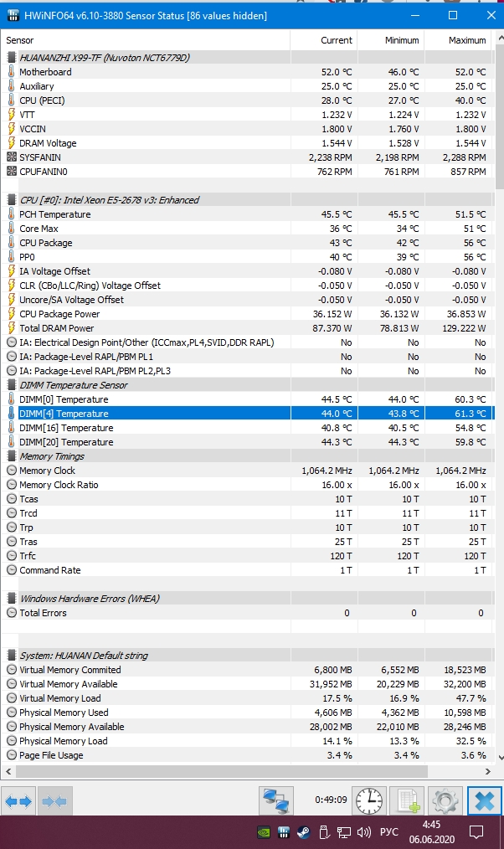Select the DIMM[4] Temperature row
504x849 pixels.
pyautogui.click(x=64, y=414)
